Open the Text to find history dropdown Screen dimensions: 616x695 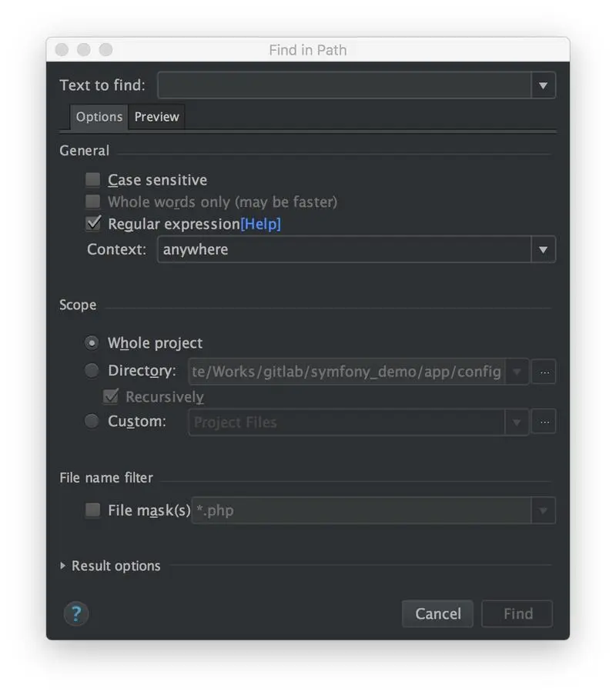pyautogui.click(x=543, y=85)
